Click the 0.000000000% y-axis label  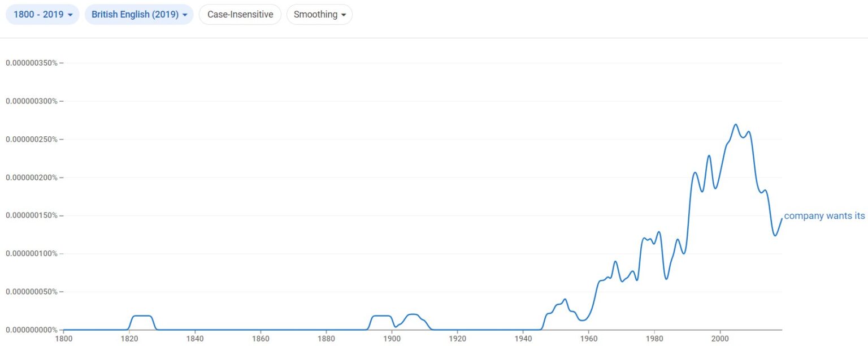point(32,330)
